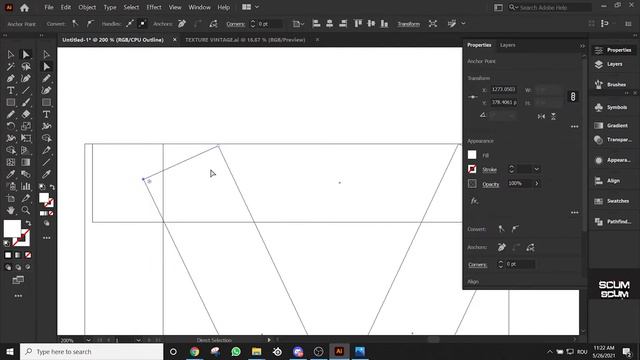Image resolution: width=640 pixels, height=360 pixels.
Task: Open the Swatches panel
Action: [612, 201]
